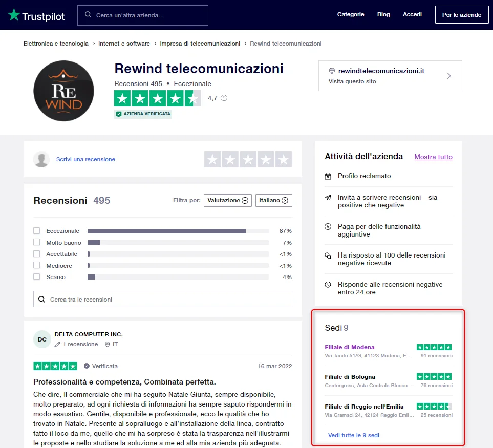This screenshot has width=493, height=448.
Task: Tick the Molto buono filter checkbox
Action: pyautogui.click(x=37, y=242)
